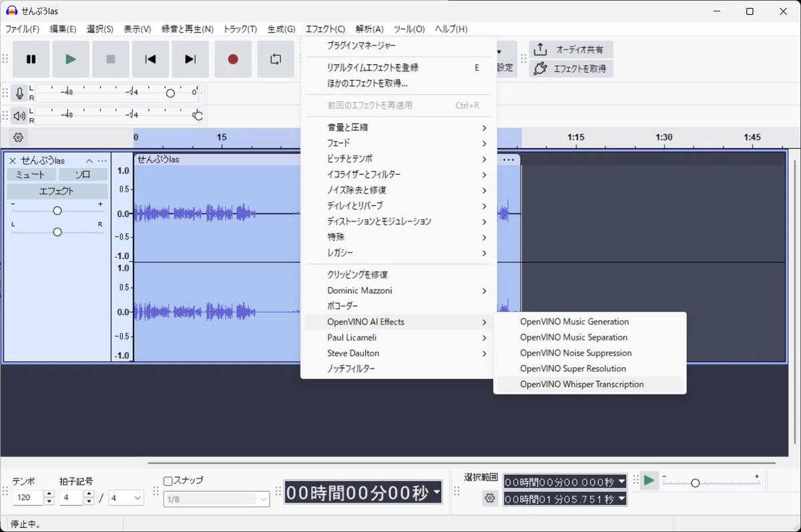Click the Play-at-speed green button
Viewport: 801px width, 532px height.
coord(649,481)
